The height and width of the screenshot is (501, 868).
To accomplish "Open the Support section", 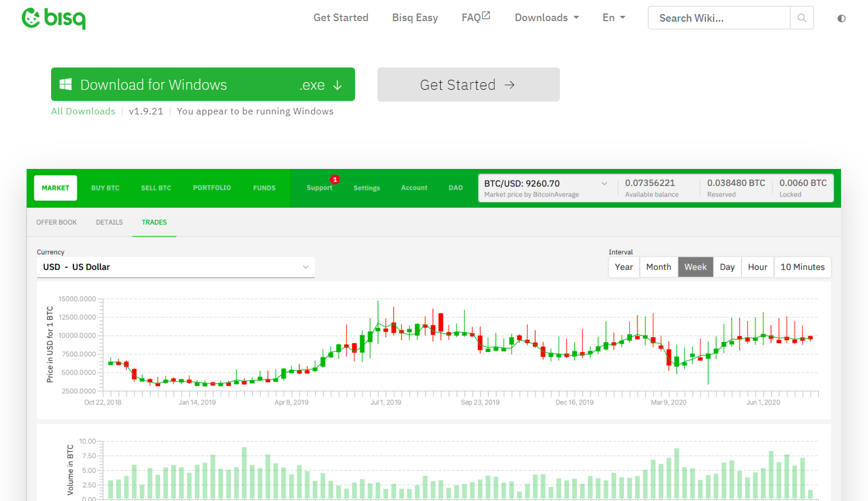I will (319, 188).
